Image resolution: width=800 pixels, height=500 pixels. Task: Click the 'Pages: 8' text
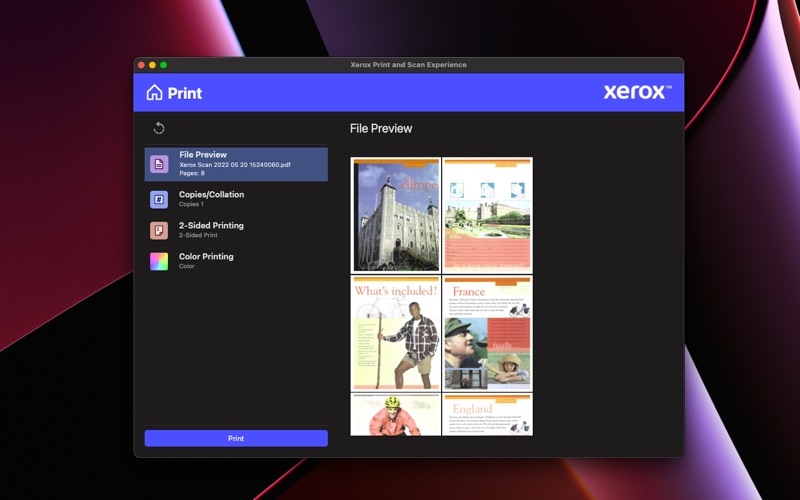192,173
